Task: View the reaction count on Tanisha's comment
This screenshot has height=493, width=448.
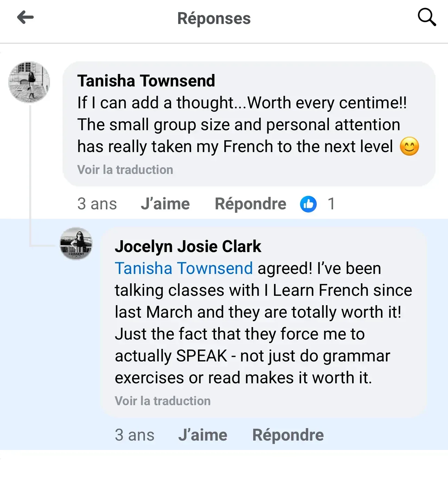Action: pos(331,204)
